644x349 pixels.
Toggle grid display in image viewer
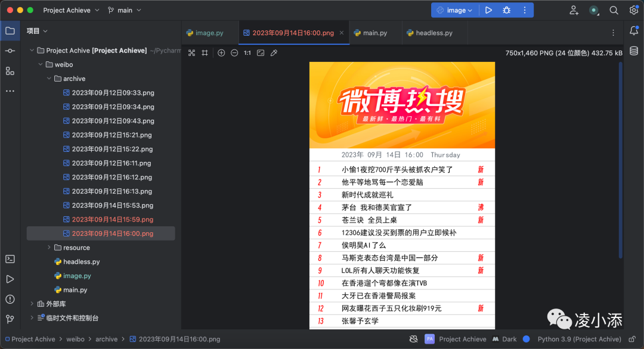205,53
